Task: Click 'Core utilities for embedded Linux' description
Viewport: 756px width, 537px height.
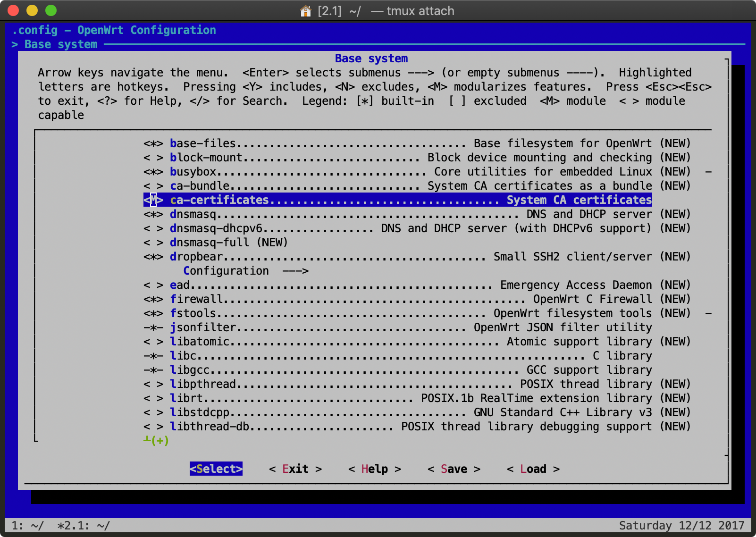Action: pyautogui.click(x=543, y=172)
